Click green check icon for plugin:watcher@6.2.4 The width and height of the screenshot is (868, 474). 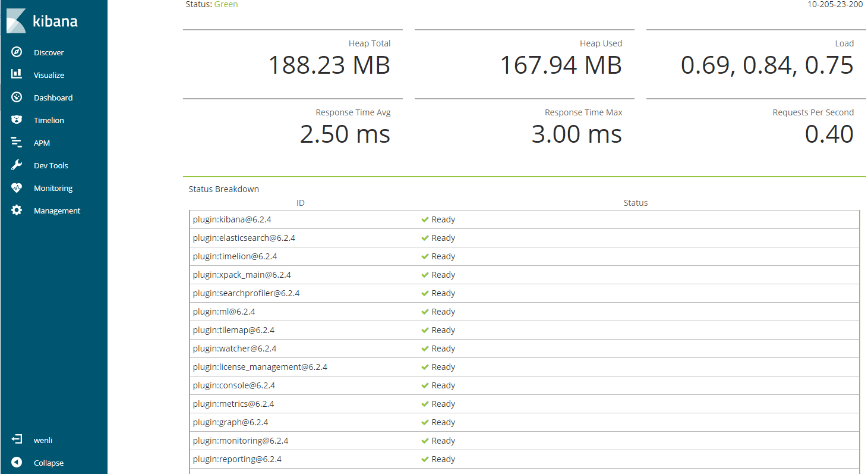tap(425, 349)
